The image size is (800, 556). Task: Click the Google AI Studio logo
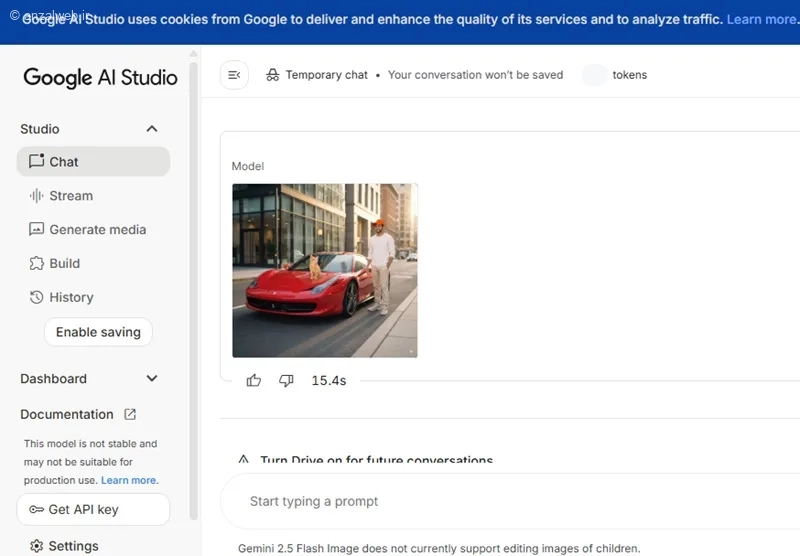point(100,77)
